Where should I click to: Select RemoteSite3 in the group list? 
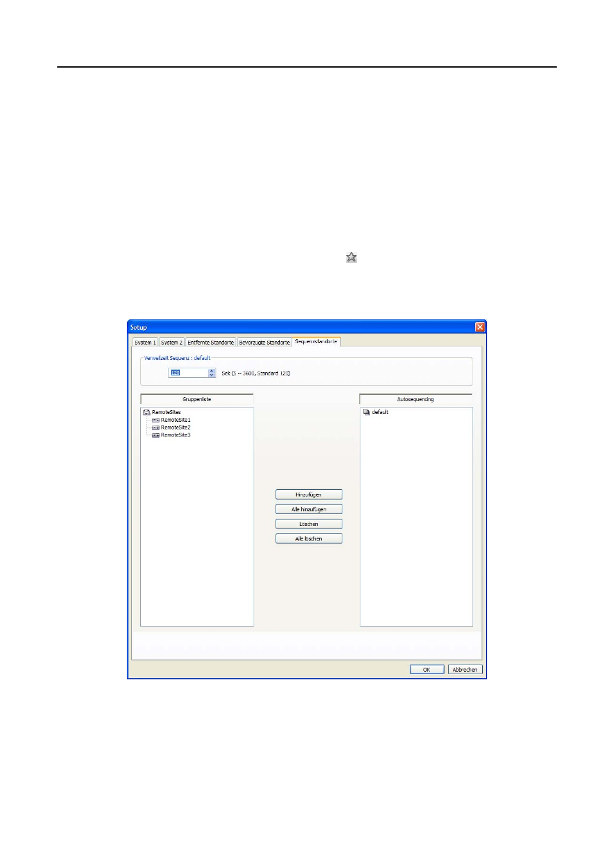pos(176,435)
